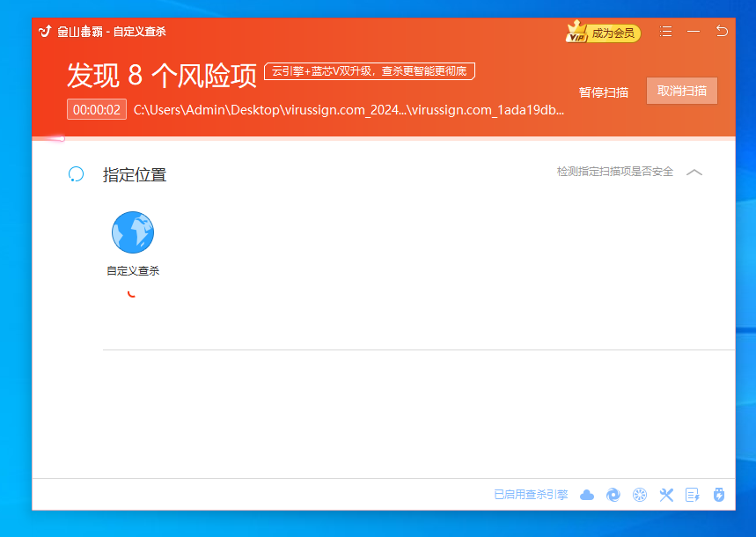Open the main menu list icon
Image resolution: width=756 pixels, height=537 pixels.
pos(665,32)
